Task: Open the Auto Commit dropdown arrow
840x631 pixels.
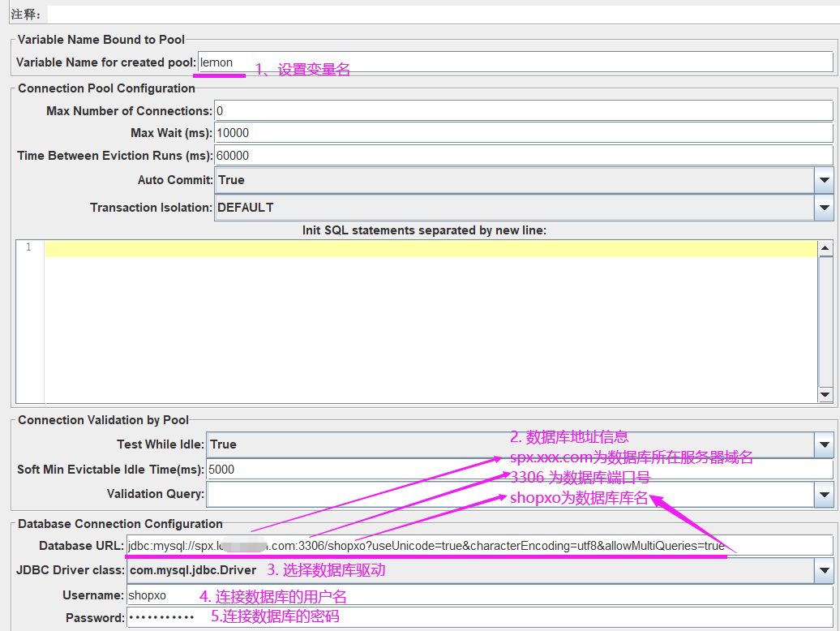Action: 824,180
